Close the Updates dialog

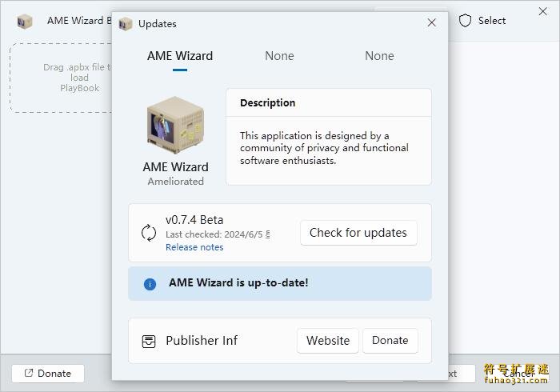pos(432,23)
